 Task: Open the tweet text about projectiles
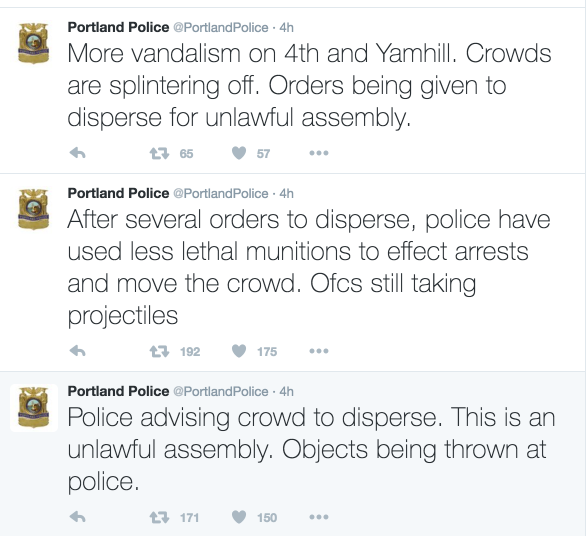(309, 268)
